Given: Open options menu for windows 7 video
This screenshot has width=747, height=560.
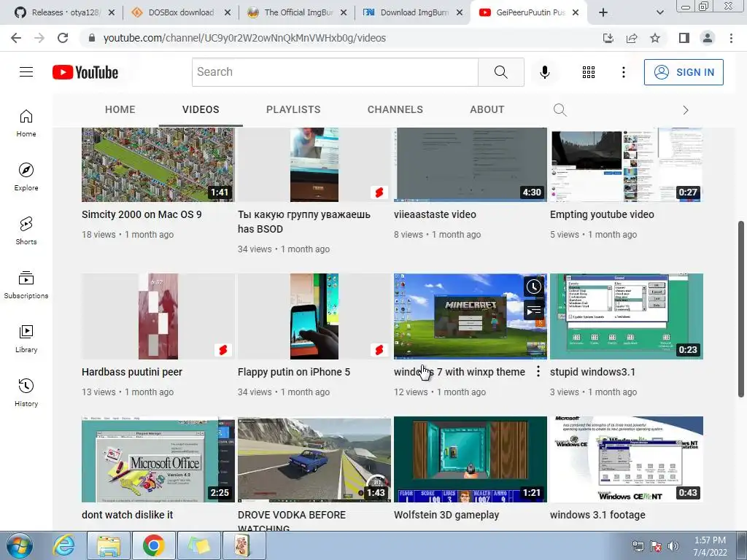Looking at the screenshot, I should (538, 371).
